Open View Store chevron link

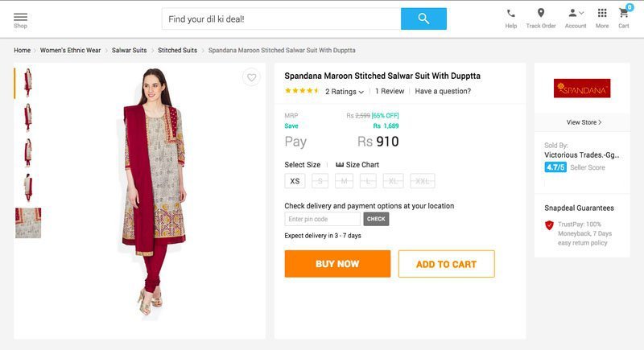[584, 122]
